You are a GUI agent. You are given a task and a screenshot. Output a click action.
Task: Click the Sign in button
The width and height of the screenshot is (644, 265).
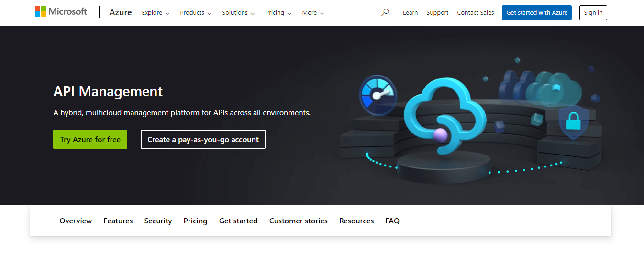point(593,13)
